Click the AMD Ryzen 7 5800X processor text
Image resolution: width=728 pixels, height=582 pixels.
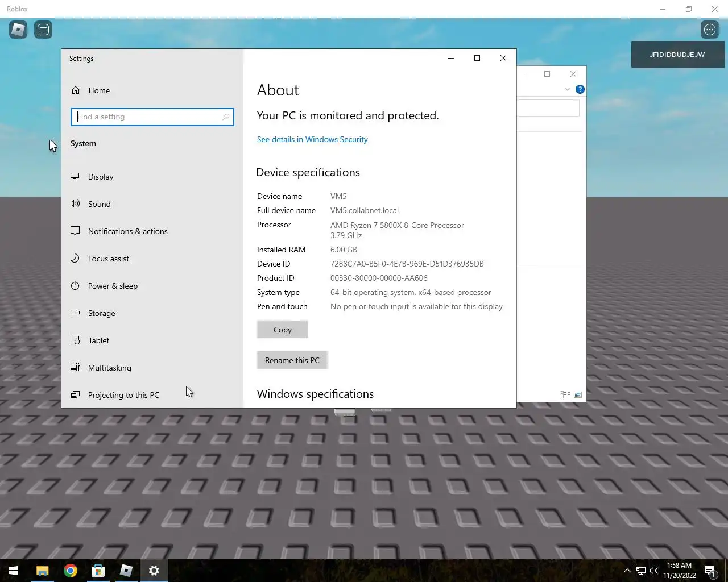coord(397,230)
